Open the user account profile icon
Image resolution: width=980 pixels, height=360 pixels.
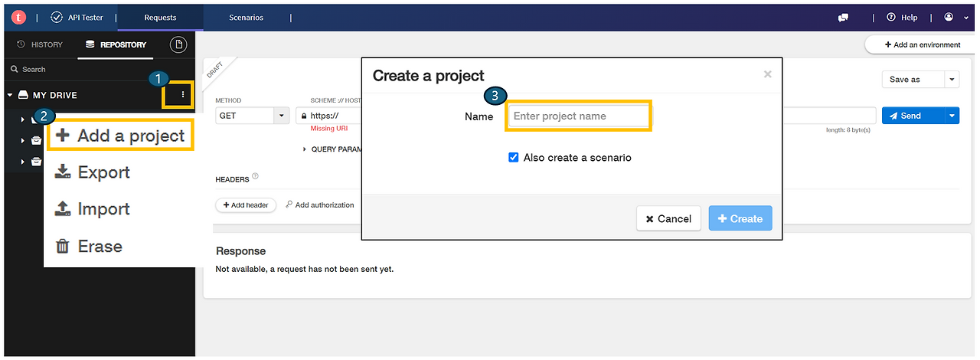949,18
